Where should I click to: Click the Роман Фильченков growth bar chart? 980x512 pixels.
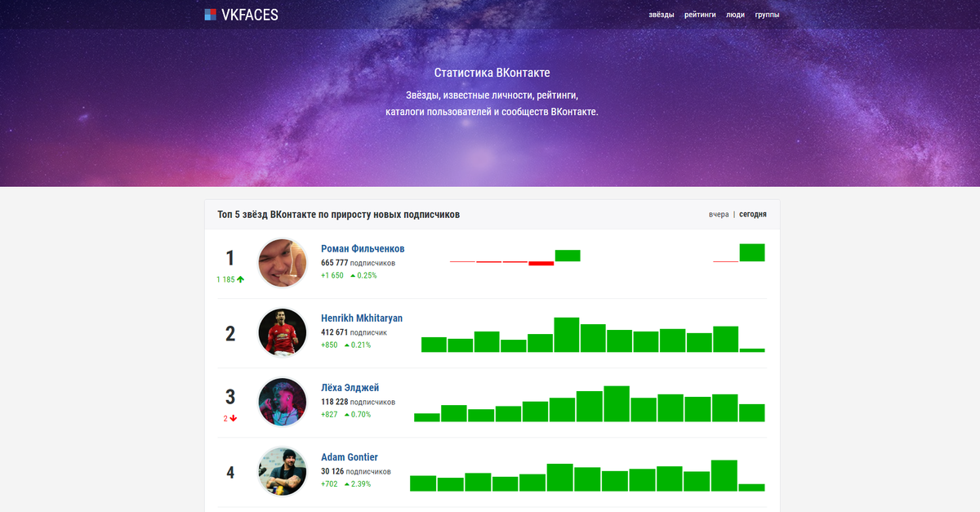click(608, 255)
